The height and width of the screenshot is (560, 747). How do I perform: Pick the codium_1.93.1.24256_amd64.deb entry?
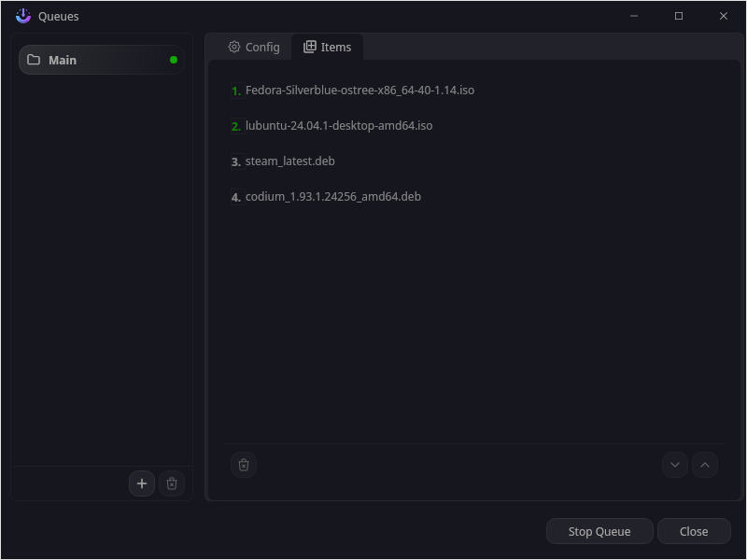click(332, 197)
